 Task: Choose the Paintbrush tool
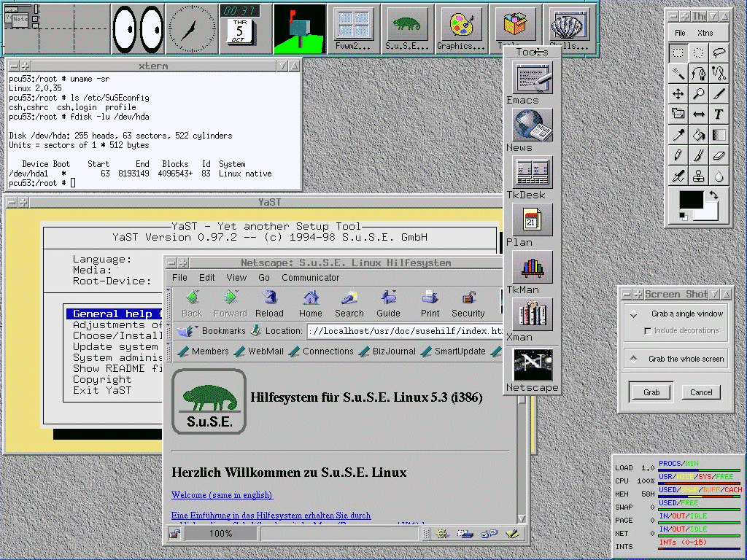click(x=698, y=155)
